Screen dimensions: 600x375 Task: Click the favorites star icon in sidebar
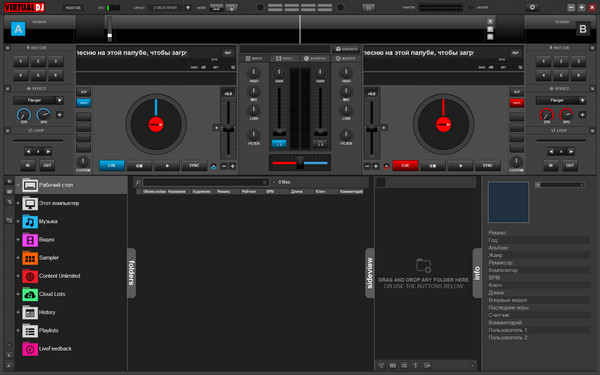click(x=9, y=181)
